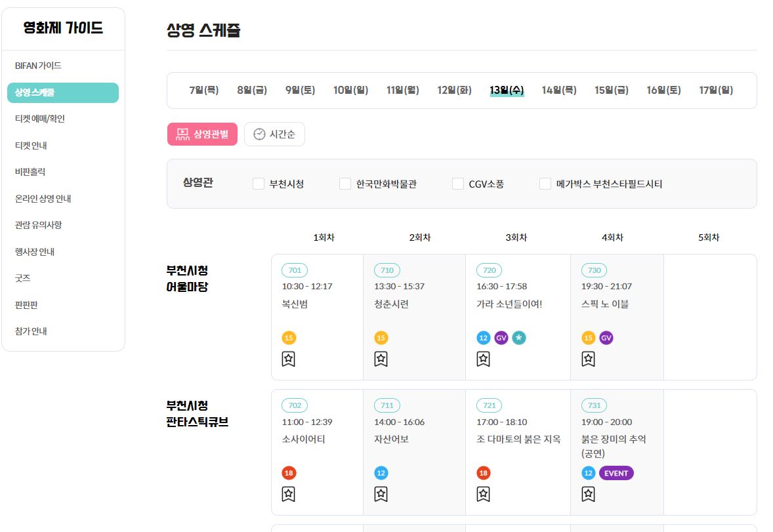Click screening code 720
Viewport: 773px width, 532px height.
pos(490,270)
